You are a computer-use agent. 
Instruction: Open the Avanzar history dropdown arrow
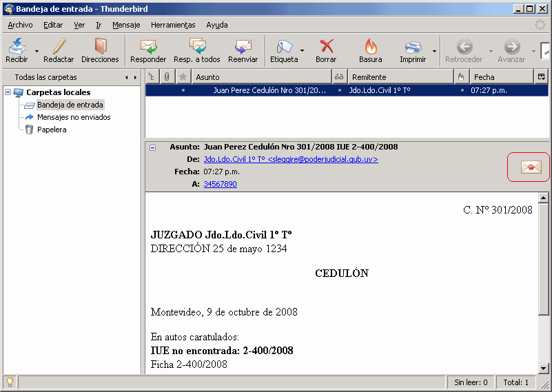tap(533, 52)
